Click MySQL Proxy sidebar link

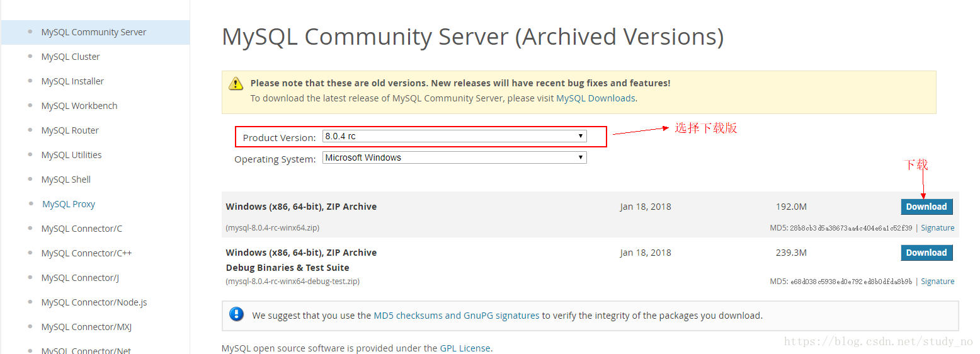(x=69, y=204)
